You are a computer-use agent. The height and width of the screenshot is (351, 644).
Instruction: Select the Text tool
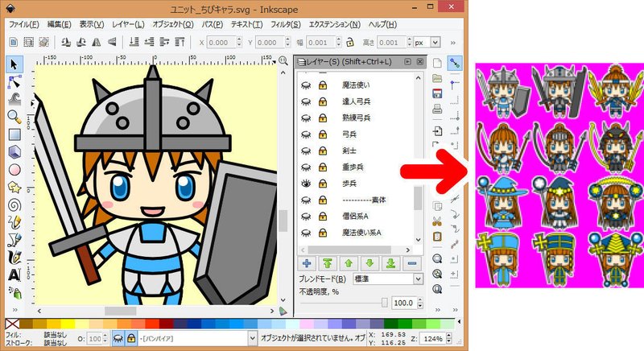point(14,275)
